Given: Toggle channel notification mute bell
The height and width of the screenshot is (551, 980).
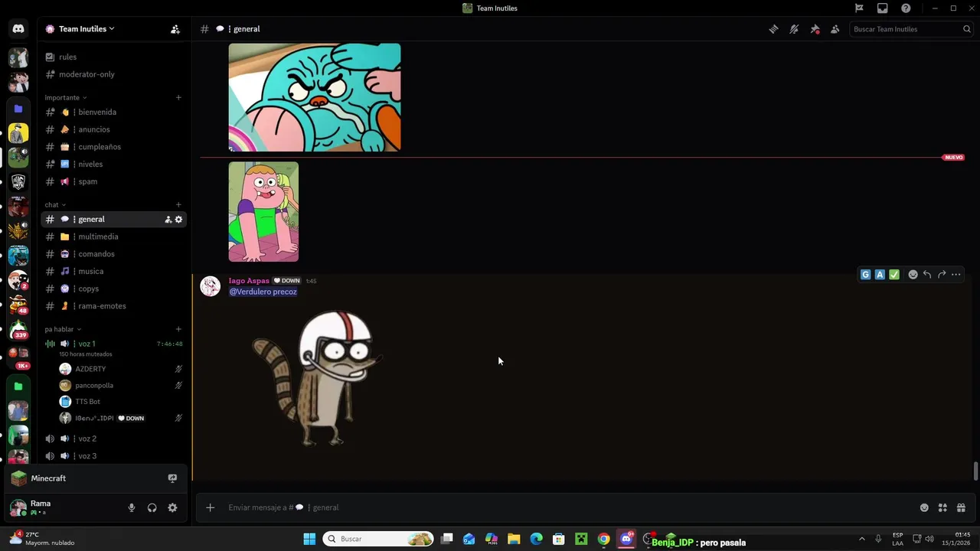Looking at the screenshot, I should pos(794,29).
